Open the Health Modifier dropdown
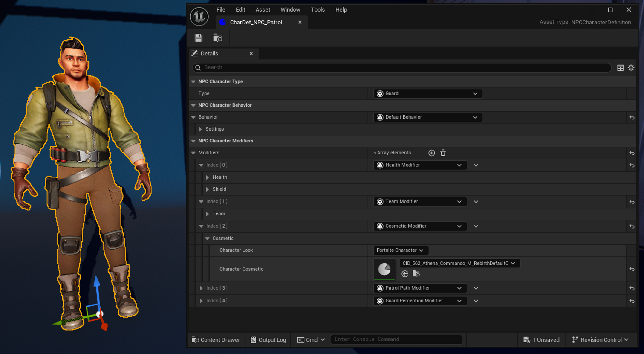The width and height of the screenshot is (644, 354). coord(420,165)
